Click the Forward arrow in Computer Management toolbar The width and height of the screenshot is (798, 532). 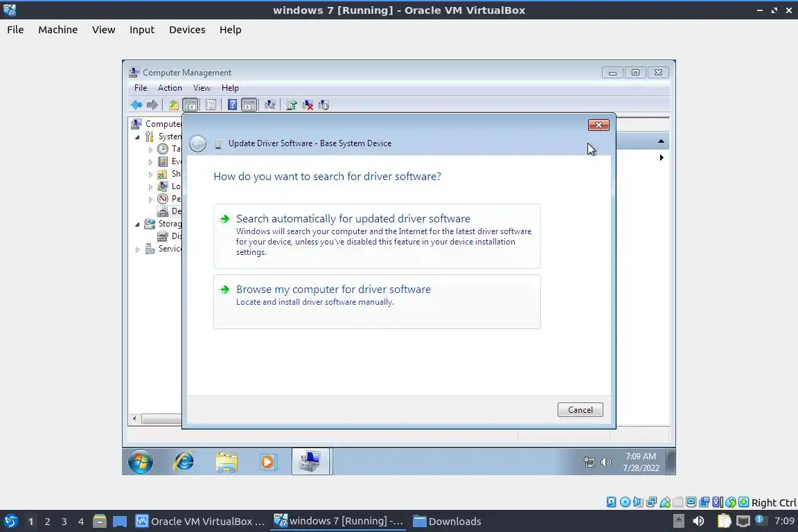point(152,105)
